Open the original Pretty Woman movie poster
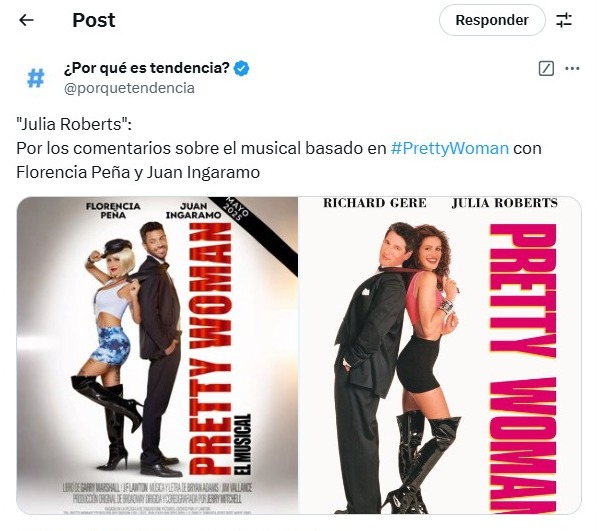Viewport: 598px width, 531px height. [440, 356]
